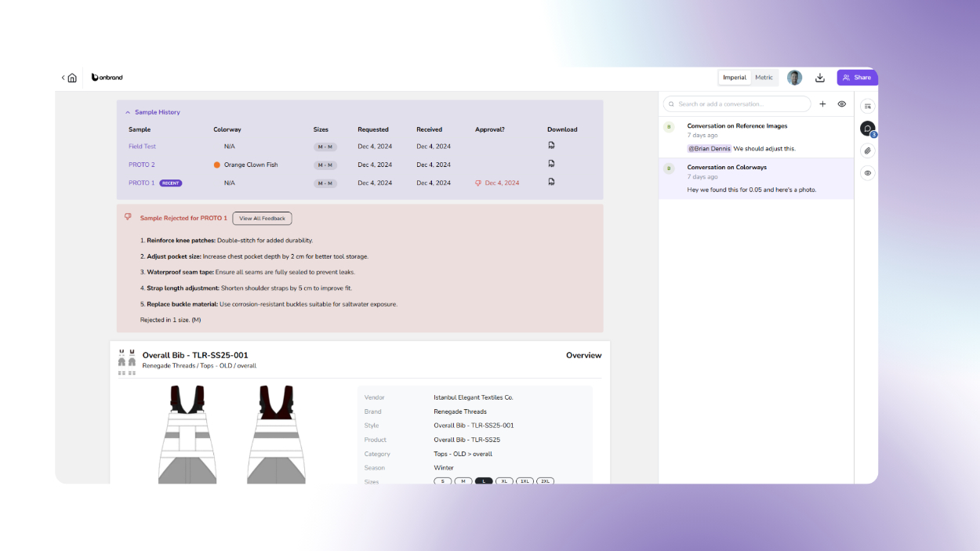Screen dimensions: 980x551
Task: Click the download icon in top bar
Action: (x=820, y=78)
